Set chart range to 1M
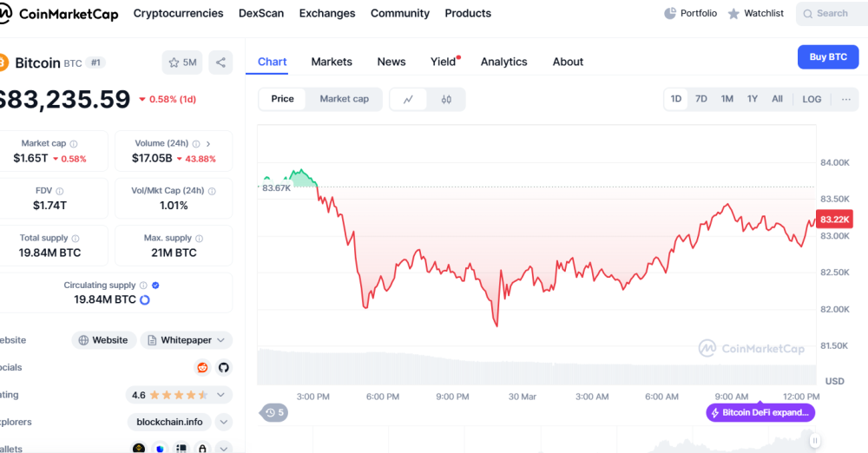 (727, 99)
